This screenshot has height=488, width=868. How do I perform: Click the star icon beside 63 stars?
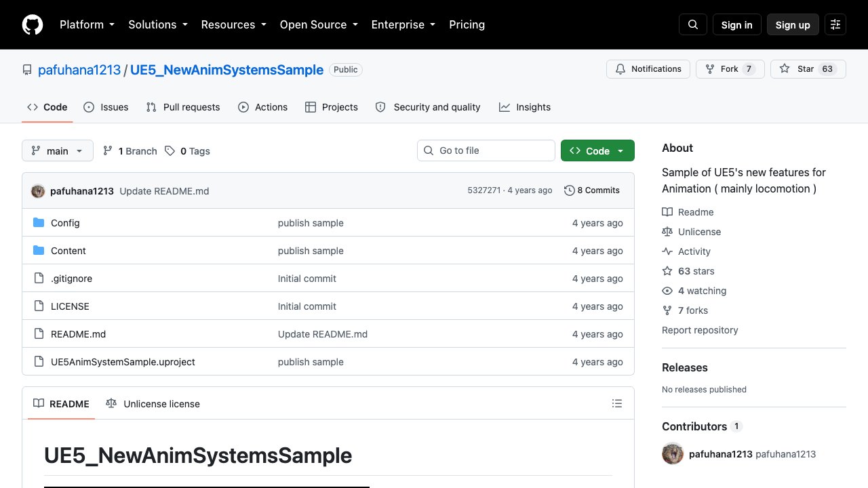(x=667, y=271)
